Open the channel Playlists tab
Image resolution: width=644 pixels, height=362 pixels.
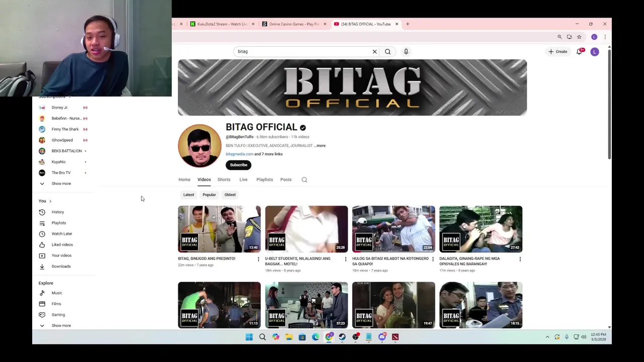pos(265,179)
